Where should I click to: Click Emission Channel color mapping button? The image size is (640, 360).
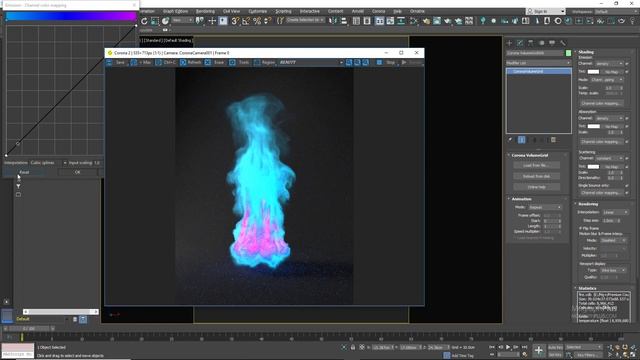coord(602,104)
